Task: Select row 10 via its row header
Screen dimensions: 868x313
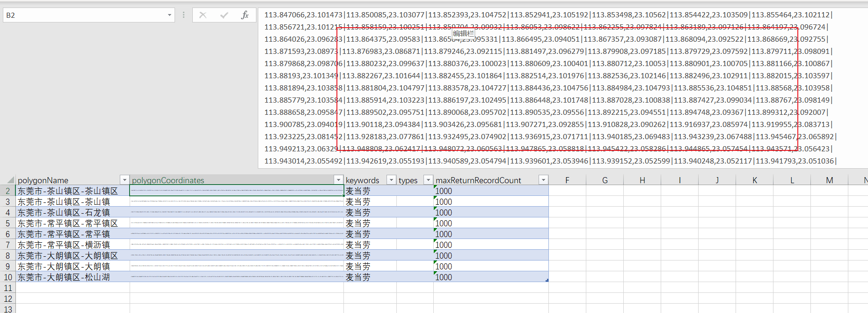Action: tap(7, 277)
